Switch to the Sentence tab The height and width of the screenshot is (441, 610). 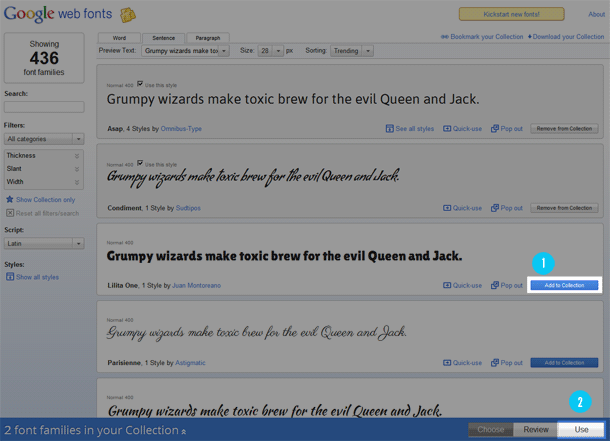(163, 38)
